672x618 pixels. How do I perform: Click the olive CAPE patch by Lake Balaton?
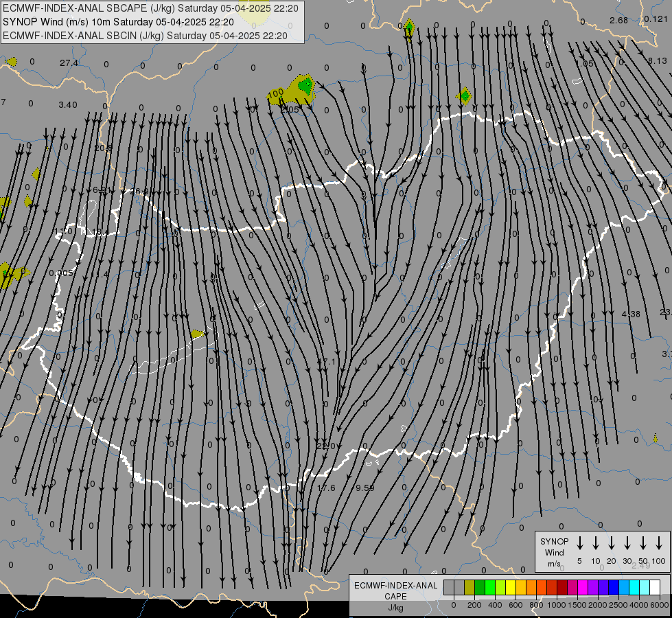tap(198, 334)
